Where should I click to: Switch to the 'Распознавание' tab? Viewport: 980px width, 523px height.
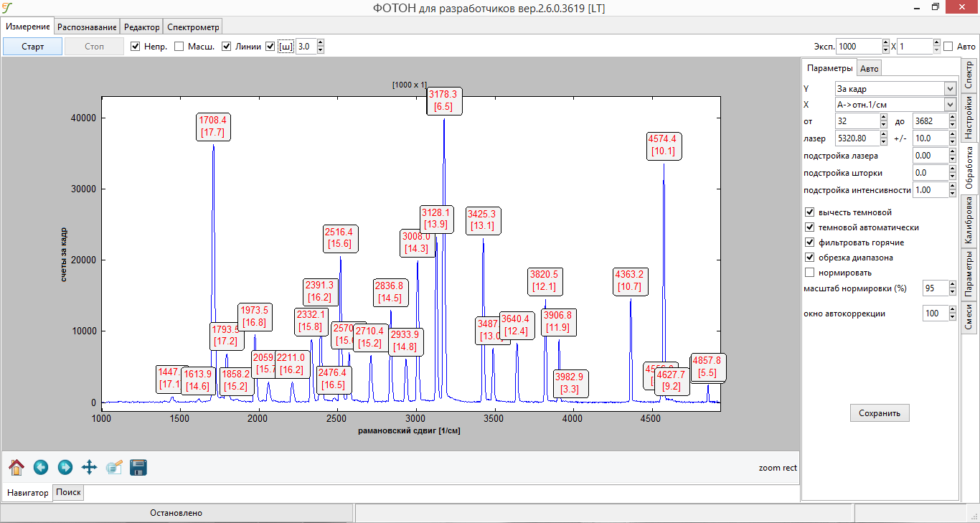click(x=87, y=27)
